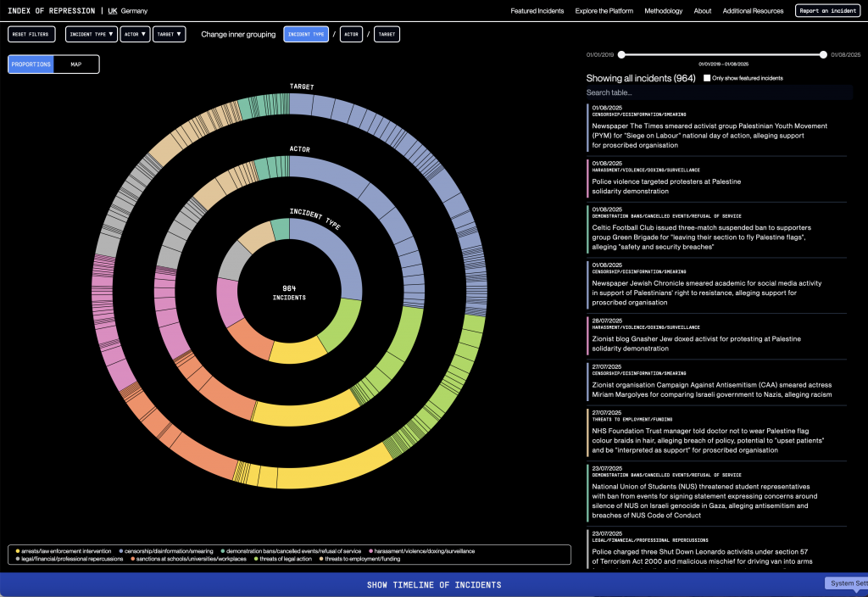Click tan employment threats segment in inner ring
Image resolution: width=868 pixels, height=597 pixels.
pos(255,236)
